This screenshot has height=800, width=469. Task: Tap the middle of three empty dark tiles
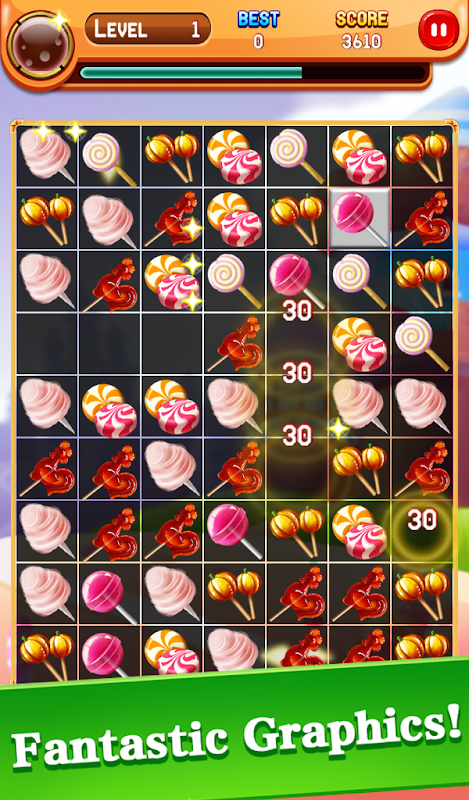coord(109,343)
